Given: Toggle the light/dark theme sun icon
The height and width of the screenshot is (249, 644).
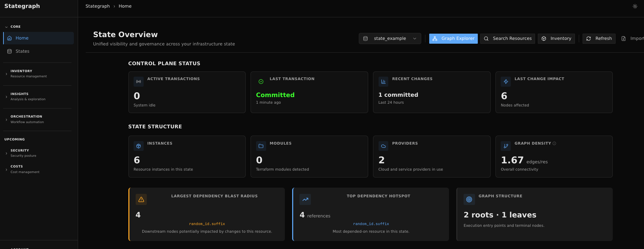Looking at the screenshot, I should coord(635,6).
